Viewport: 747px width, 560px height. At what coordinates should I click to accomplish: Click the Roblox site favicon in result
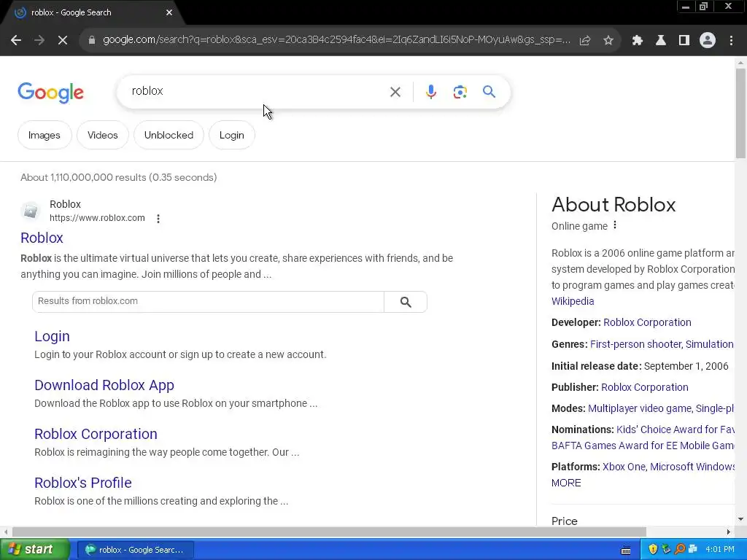point(31,211)
